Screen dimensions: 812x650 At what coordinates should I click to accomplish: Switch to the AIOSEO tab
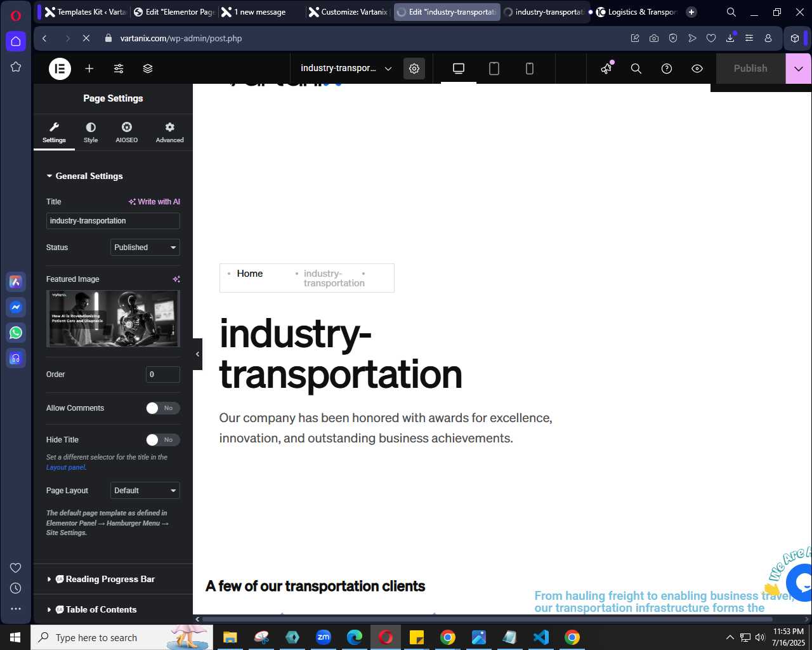(x=127, y=132)
